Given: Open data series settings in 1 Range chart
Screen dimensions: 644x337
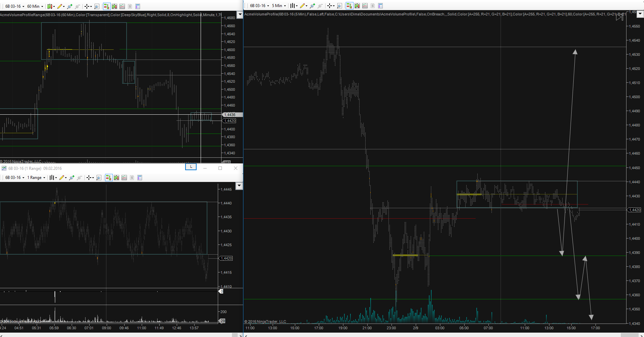Looking at the screenshot, I should coord(116,178).
